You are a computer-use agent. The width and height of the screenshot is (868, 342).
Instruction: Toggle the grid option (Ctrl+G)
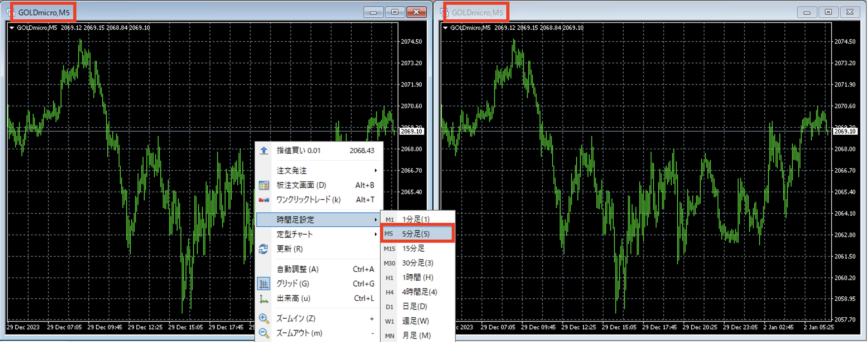[x=293, y=284]
